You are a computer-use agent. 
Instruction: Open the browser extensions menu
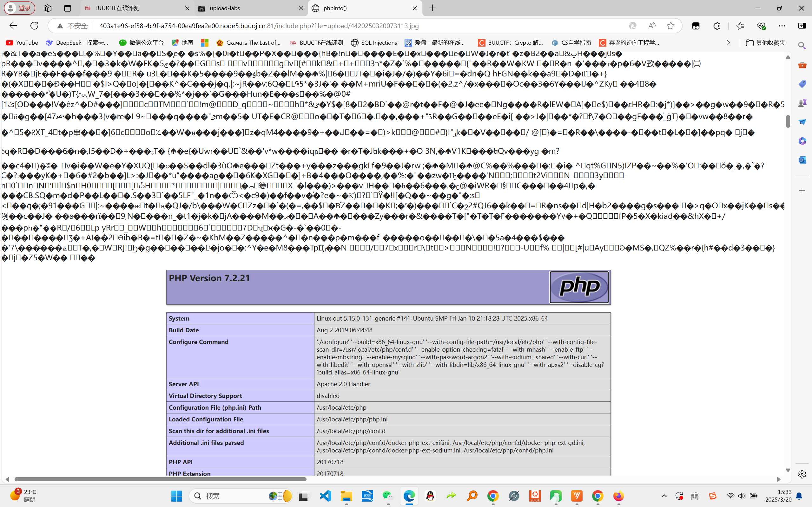pos(717,26)
